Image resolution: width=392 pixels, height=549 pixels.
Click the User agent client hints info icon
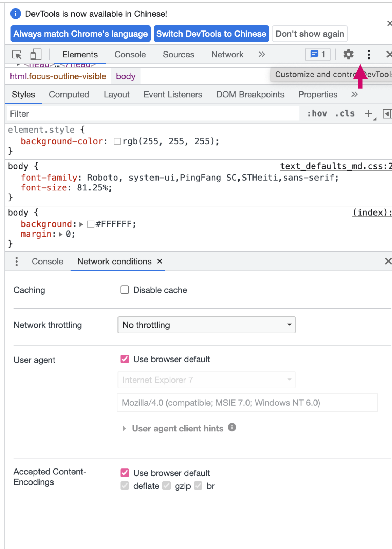point(232,428)
